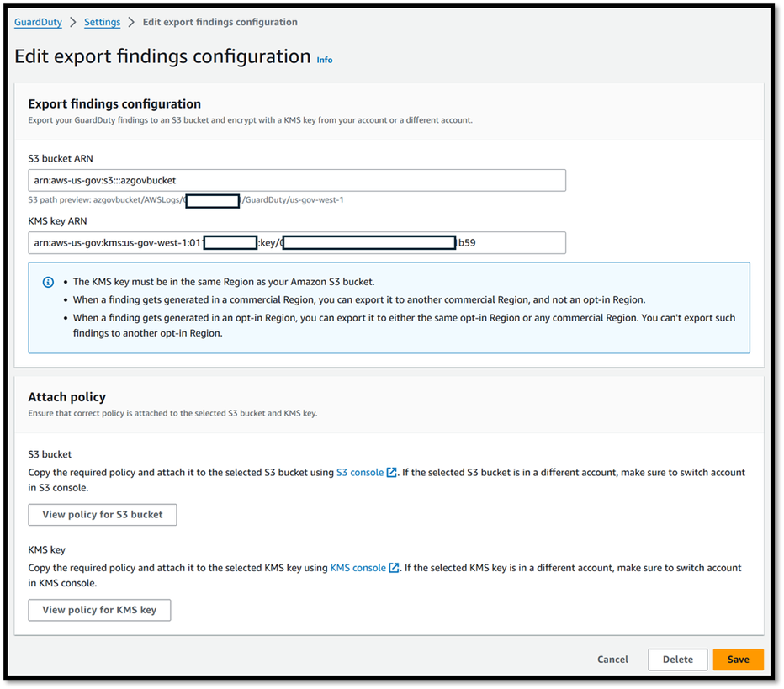Viewport: 784px width, 689px height.
Task: Go to the Settings breadcrumb link
Action: [103, 22]
